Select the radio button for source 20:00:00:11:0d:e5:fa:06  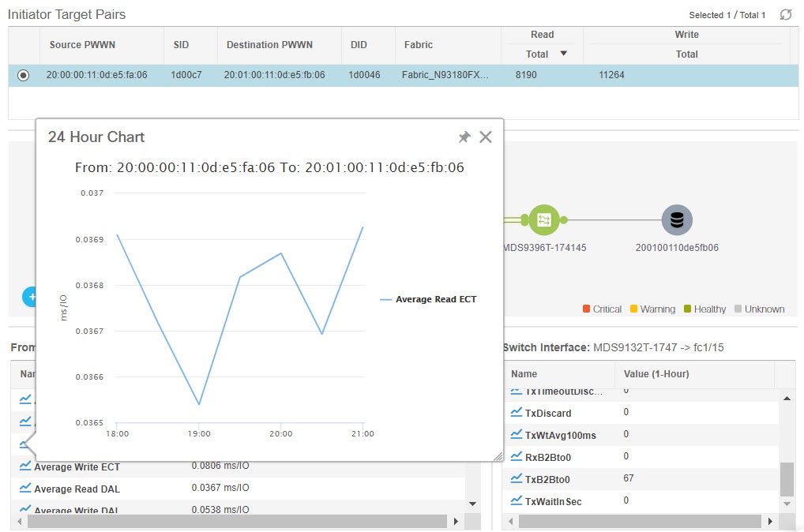[24, 76]
